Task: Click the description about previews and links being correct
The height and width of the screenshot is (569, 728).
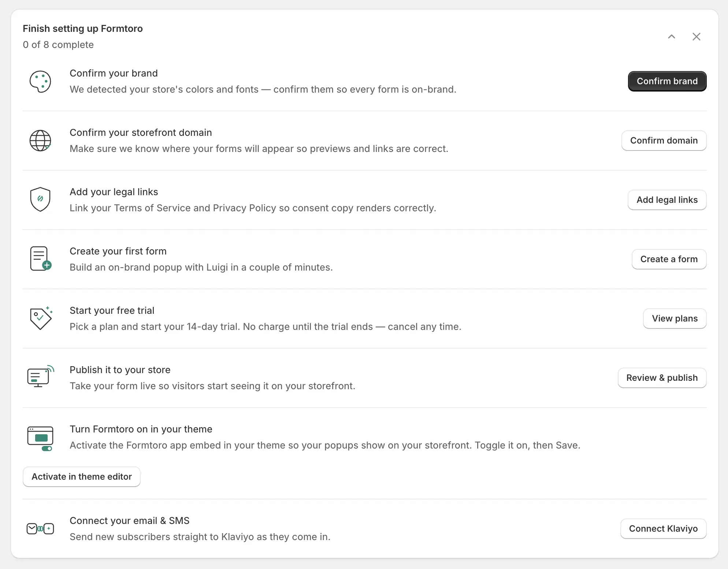Action: pos(259,149)
